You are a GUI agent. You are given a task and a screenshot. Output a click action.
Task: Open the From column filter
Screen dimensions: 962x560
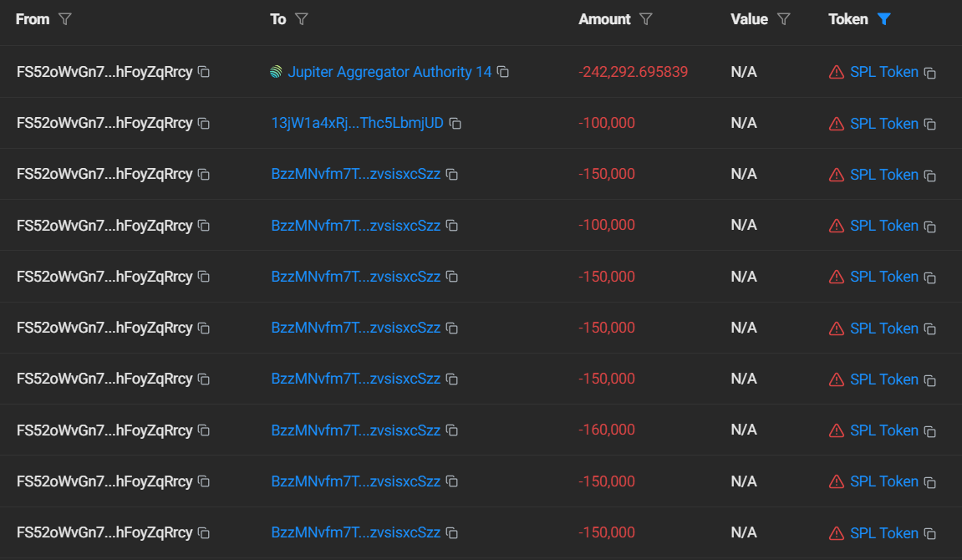[65, 19]
